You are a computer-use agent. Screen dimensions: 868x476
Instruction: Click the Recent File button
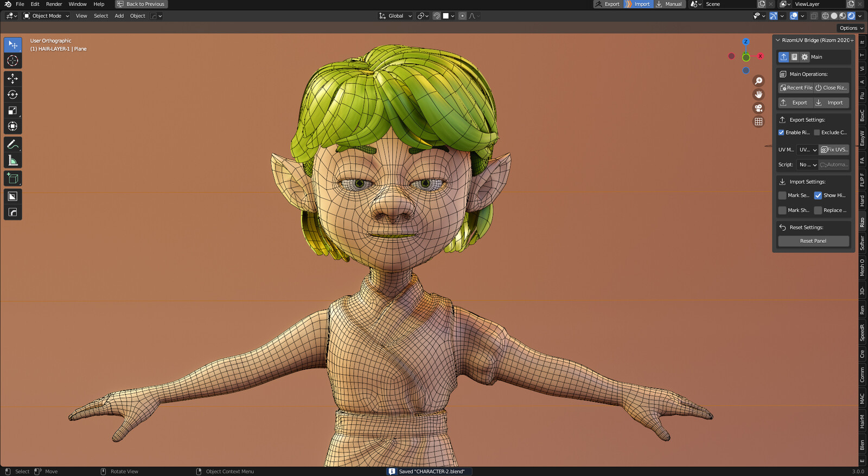(x=796, y=88)
